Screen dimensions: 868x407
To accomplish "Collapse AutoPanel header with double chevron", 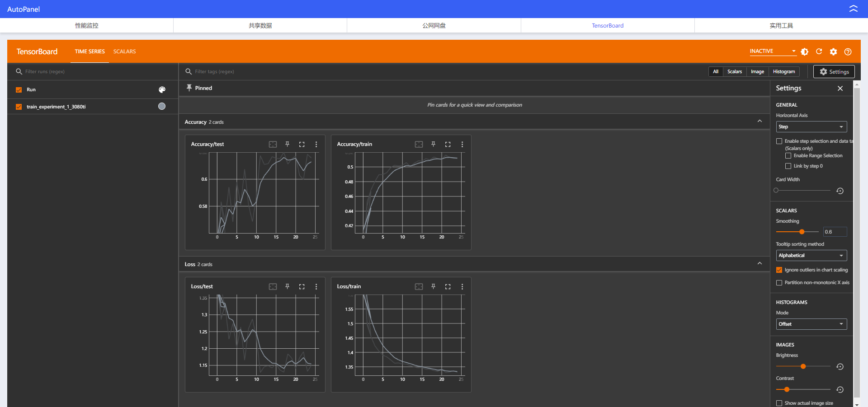I will pos(853,9).
